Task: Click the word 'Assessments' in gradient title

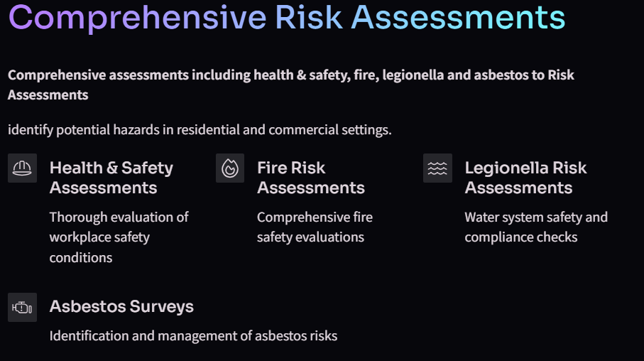Action: pyautogui.click(x=459, y=17)
